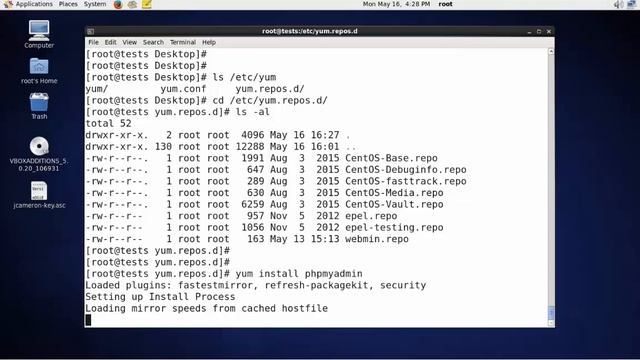Open the Applications menu
640x360 pixels.
(34, 4)
